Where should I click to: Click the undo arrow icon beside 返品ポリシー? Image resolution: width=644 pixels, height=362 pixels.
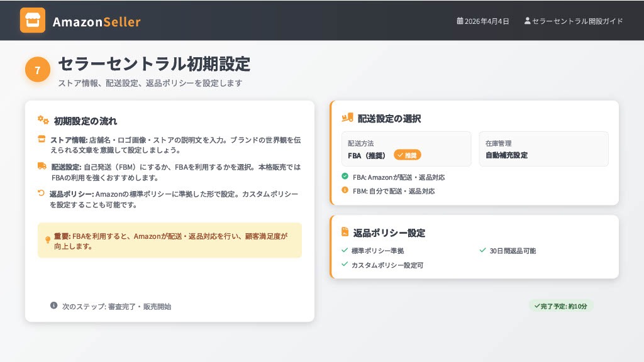(42, 194)
